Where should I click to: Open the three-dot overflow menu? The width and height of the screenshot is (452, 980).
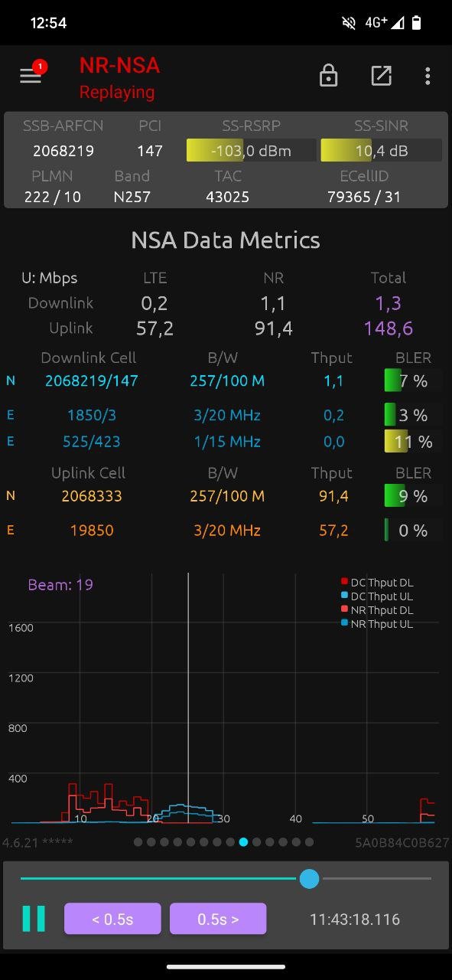(428, 75)
